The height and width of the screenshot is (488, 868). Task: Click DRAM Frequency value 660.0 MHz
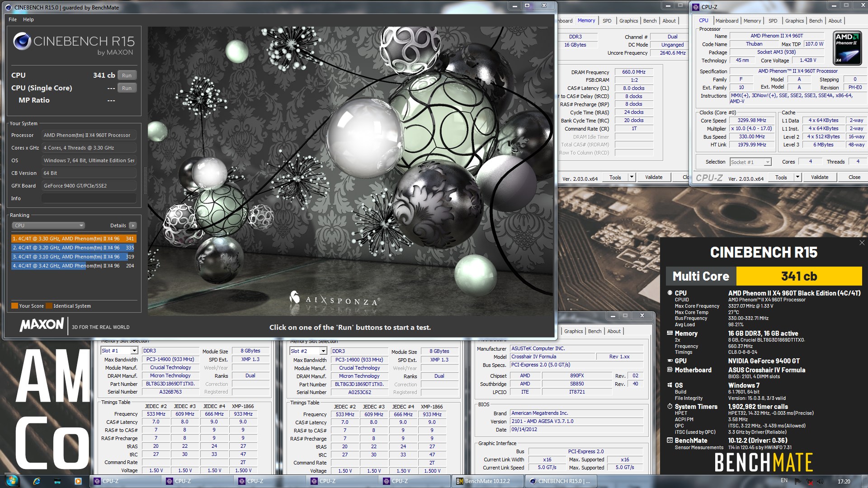(633, 72)
